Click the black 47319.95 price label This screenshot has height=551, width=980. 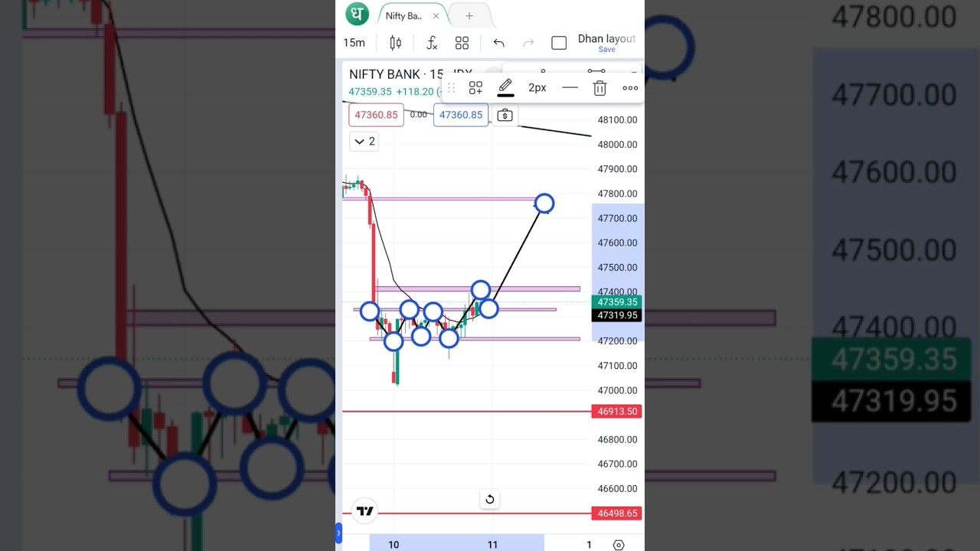pyautogui.click(x=617, y=315)
